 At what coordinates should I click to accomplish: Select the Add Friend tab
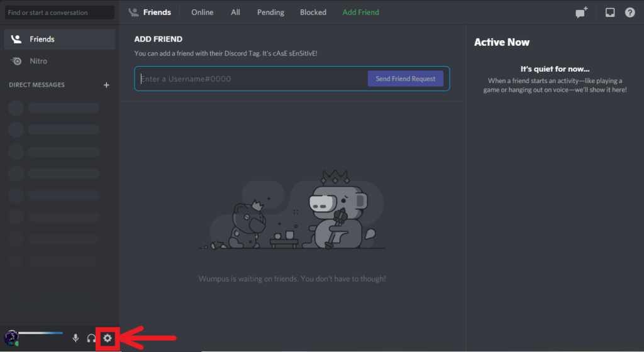tap(360, 13)
